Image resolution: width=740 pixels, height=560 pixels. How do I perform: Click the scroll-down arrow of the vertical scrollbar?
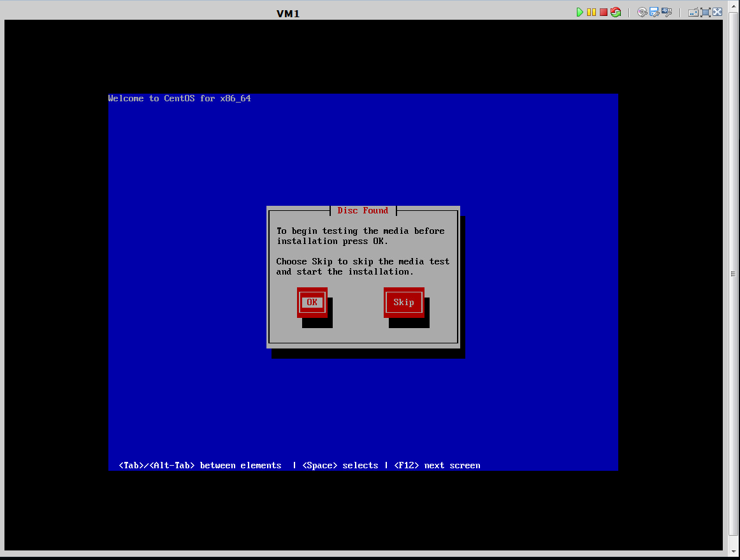(x=733, y=550)
